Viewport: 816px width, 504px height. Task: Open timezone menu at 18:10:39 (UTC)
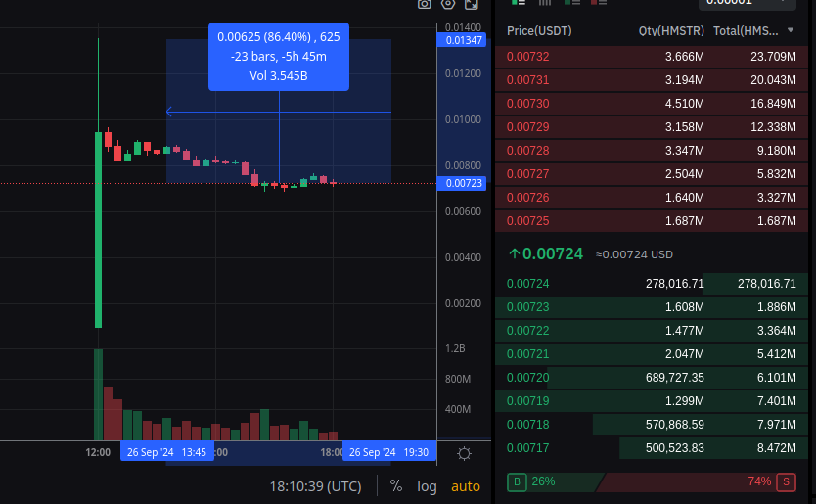[315, 486]
